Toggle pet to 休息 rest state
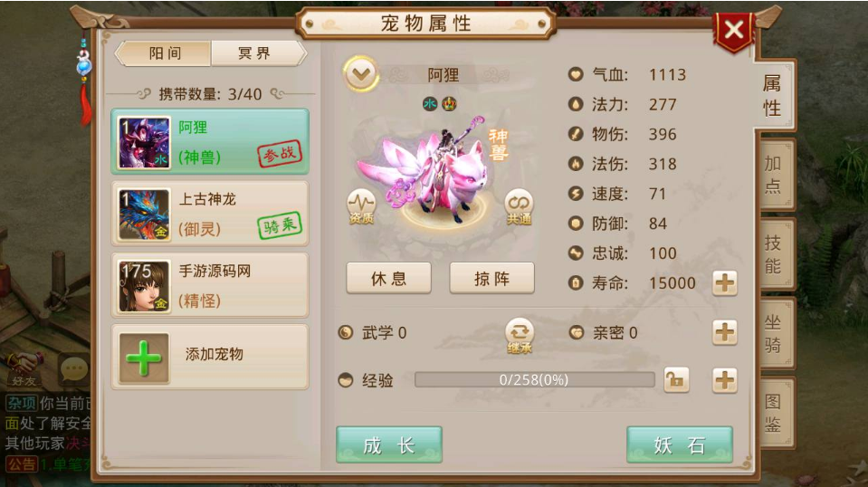The width and height of the screenshot is (868, 487). (x=388, y=278)
